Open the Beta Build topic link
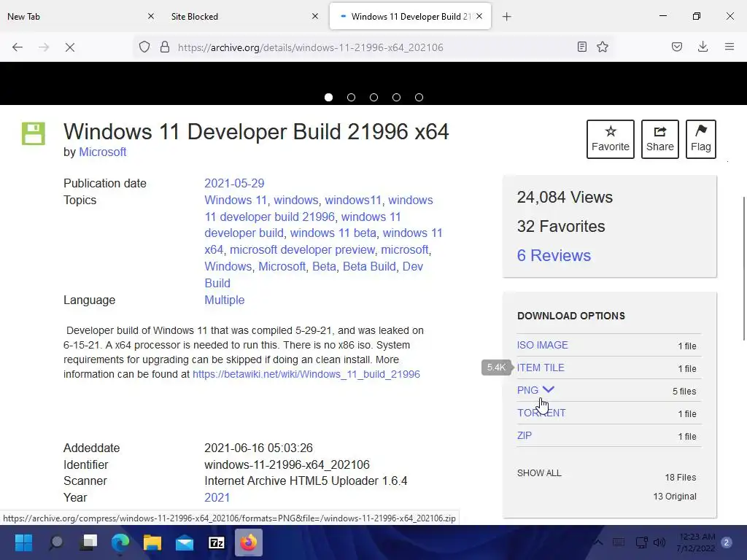The image size is (747, 560). 369,266
